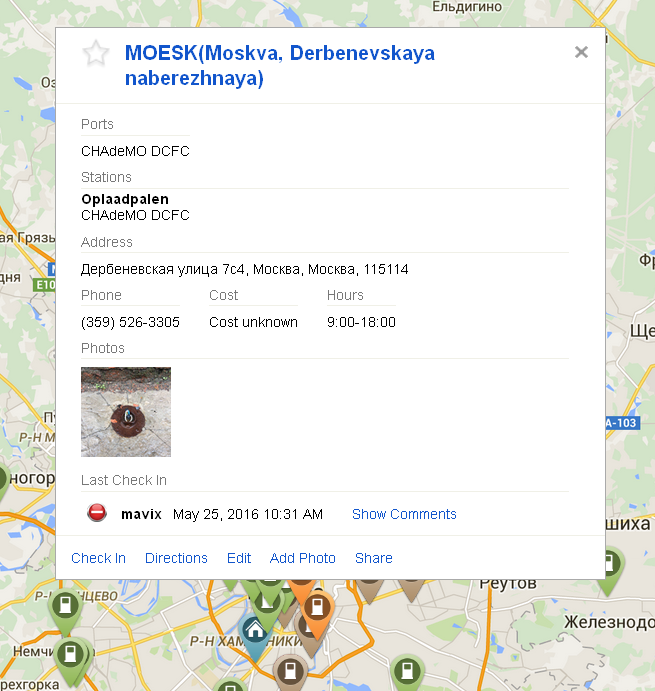
Task: Select the blue home charger pin
Action: (x=255, y=633)
